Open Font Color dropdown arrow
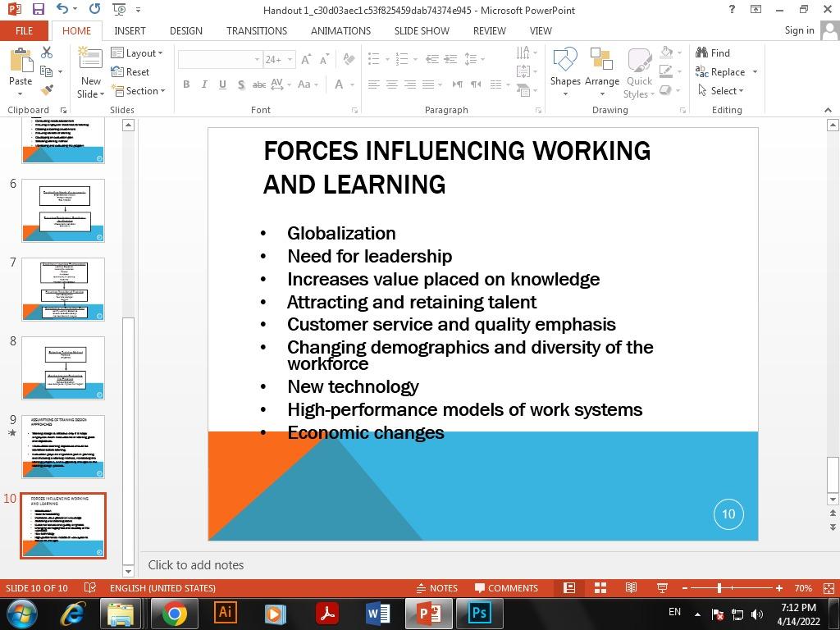 [352, 84]
